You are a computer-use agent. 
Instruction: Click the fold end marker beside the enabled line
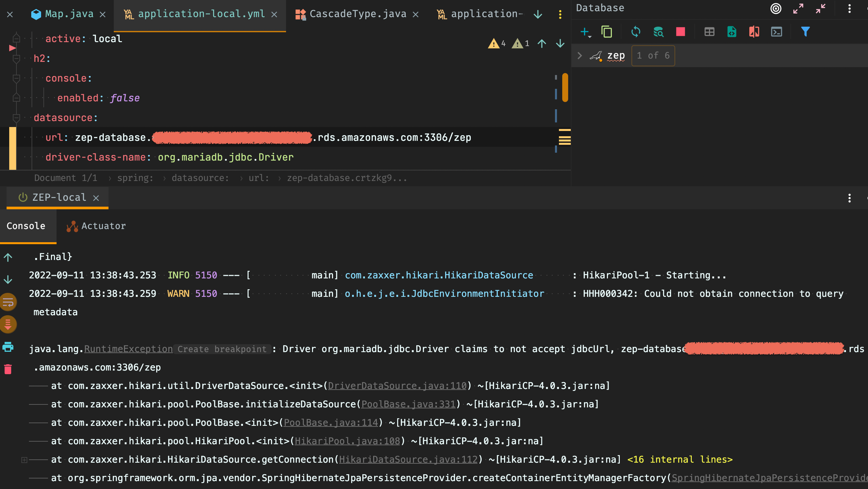point(16,98)
